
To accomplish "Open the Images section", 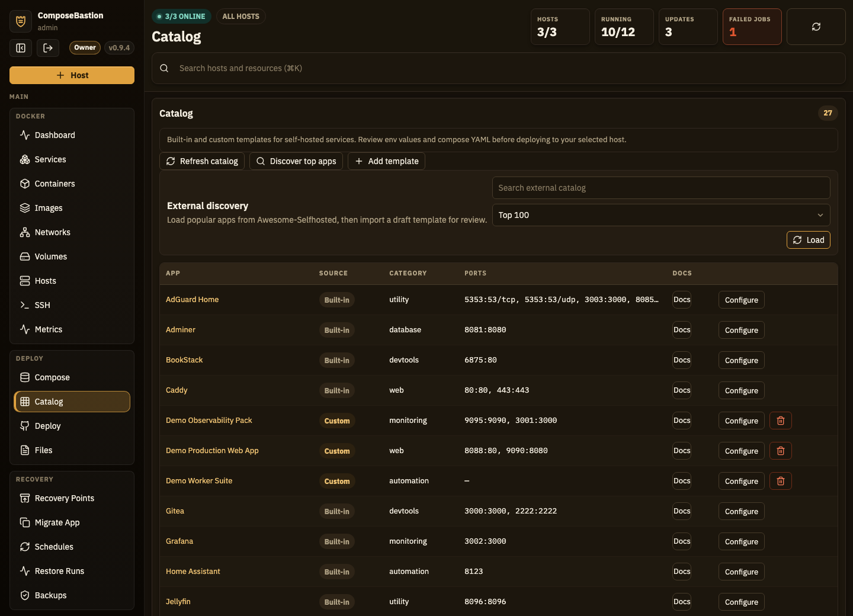I will 72,208.
